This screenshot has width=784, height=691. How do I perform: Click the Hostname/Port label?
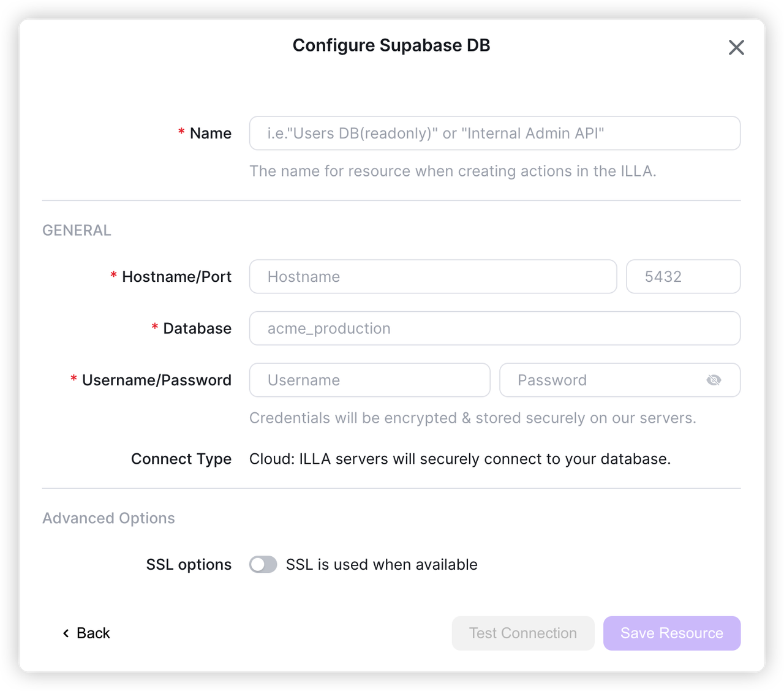pyautogui.click(x=176, y=276)
